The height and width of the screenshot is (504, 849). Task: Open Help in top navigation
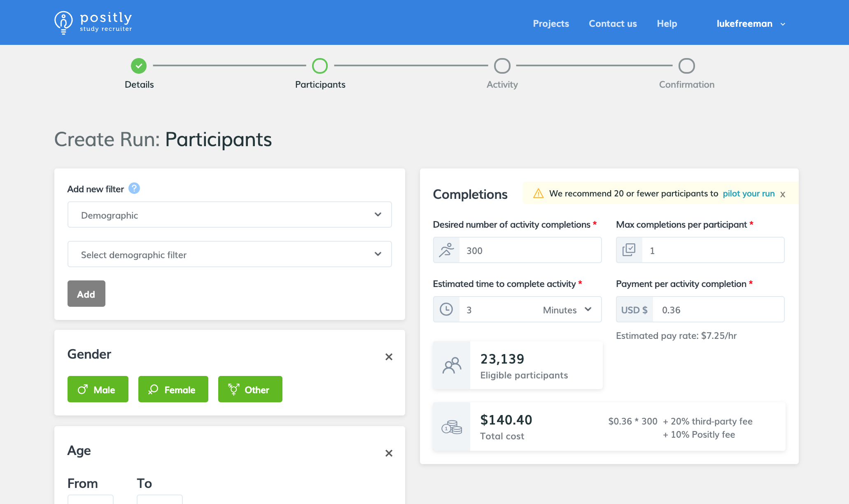[x=667, y=23]
